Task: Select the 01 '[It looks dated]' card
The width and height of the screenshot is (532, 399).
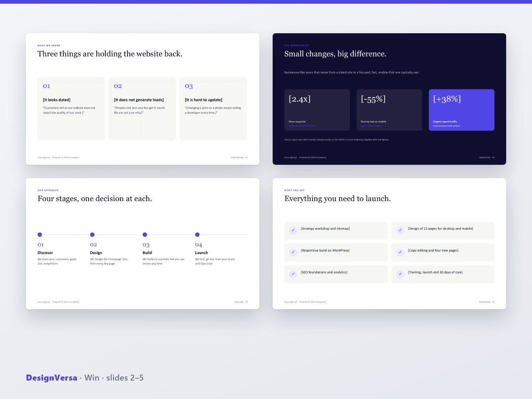Action: click(x=71, y=109)
